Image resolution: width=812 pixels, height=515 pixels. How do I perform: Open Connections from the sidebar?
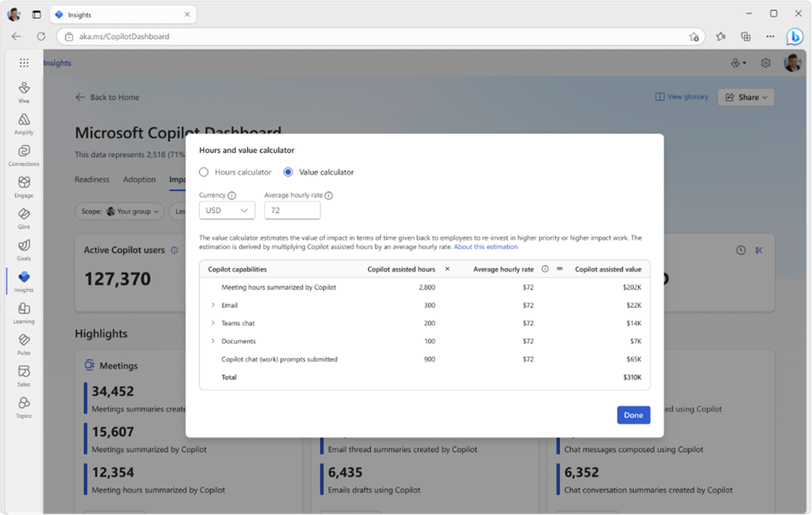click(x=24, y=155)
